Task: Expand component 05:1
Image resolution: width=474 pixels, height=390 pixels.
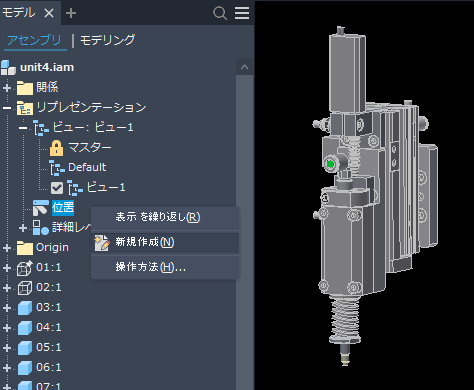Action: pyautogui.click(x=7, y=348)
